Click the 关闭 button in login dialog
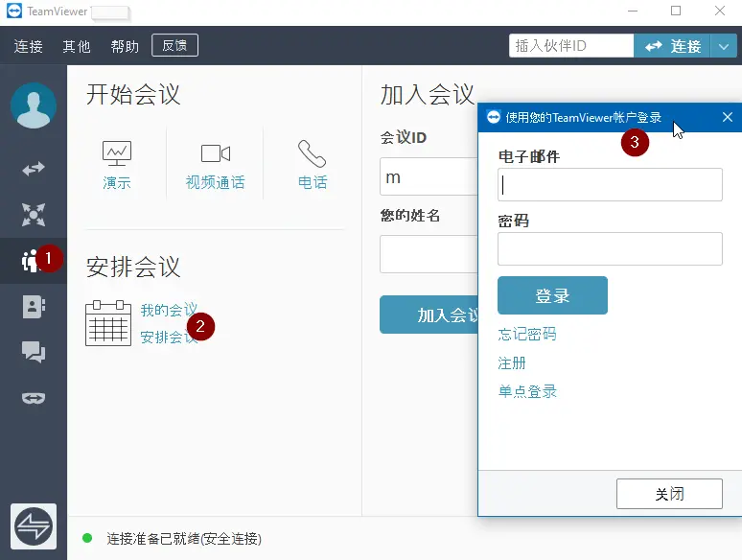 (669, 494)
